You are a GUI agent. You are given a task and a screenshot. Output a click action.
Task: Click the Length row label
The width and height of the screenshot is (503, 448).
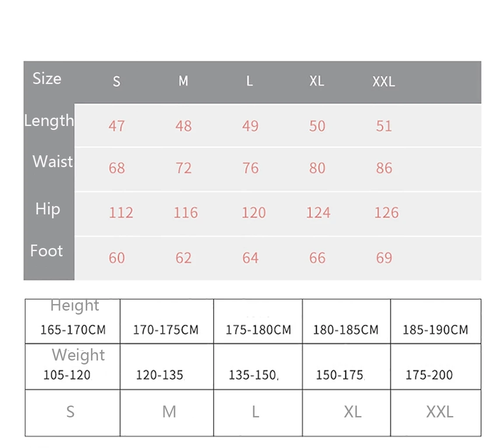(x=49, y=121)
